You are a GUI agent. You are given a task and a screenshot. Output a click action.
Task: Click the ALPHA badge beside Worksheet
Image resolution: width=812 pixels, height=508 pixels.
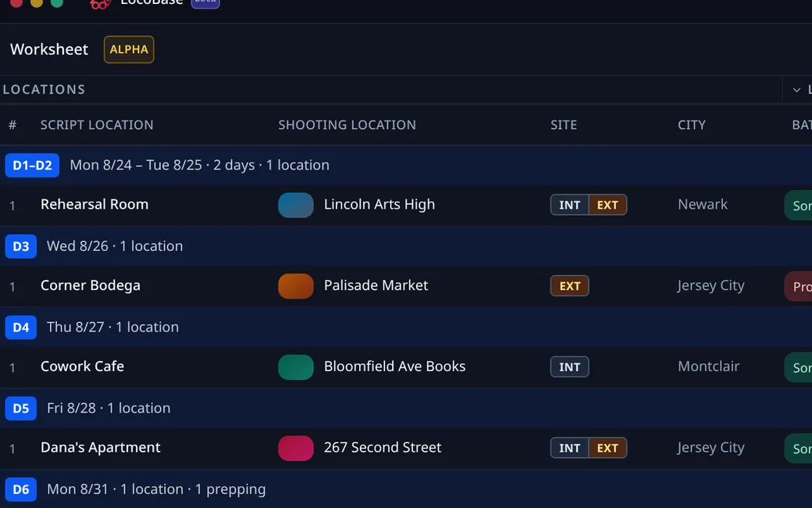click(129, 49)
